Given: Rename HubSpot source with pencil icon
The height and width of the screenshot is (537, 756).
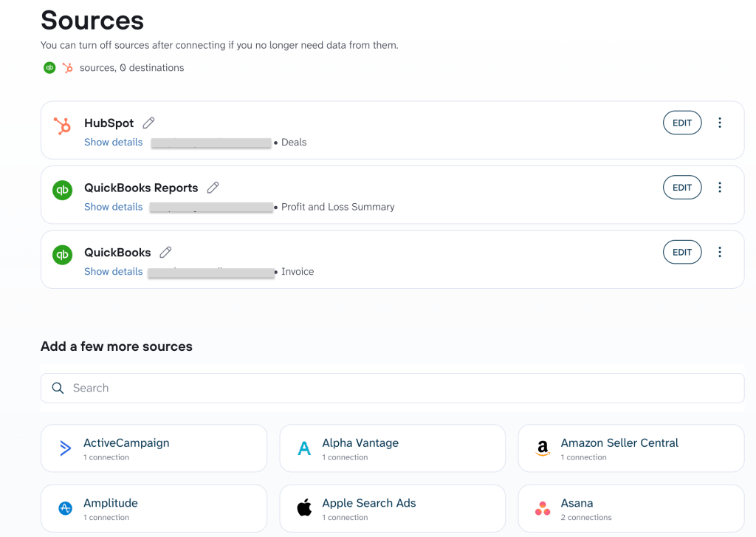Looking at the screenshot, I should (148, 123).
